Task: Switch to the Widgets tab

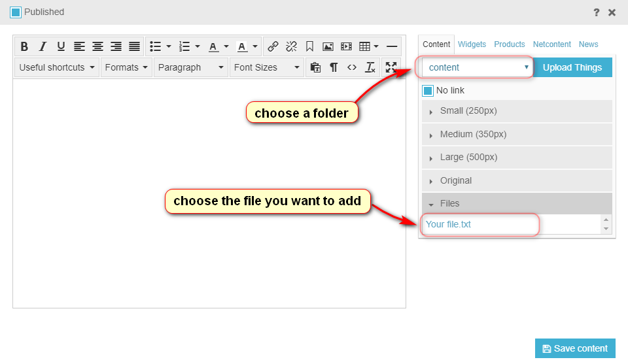Action: [x=472, y=44]
